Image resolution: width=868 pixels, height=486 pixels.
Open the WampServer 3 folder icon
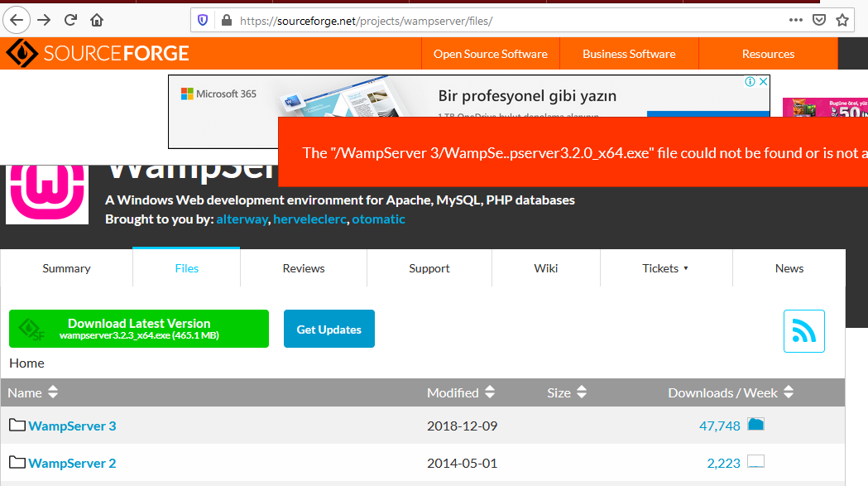(x=17, y=425)
